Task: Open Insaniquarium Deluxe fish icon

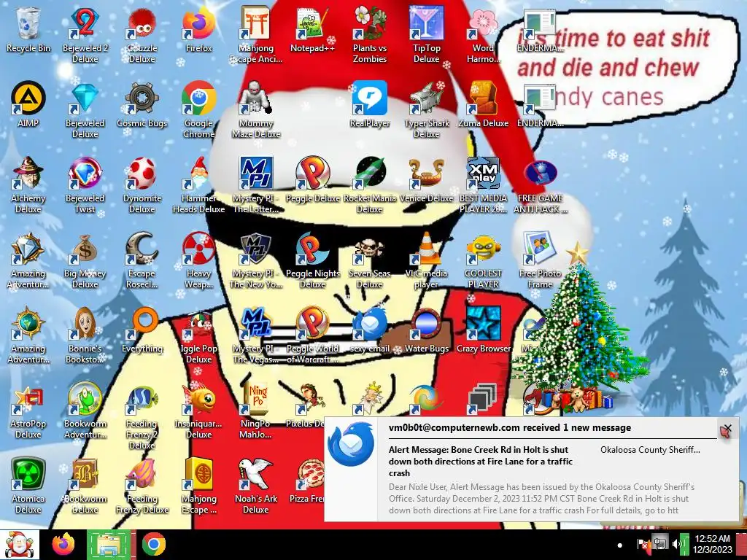Action: point(198,411)
